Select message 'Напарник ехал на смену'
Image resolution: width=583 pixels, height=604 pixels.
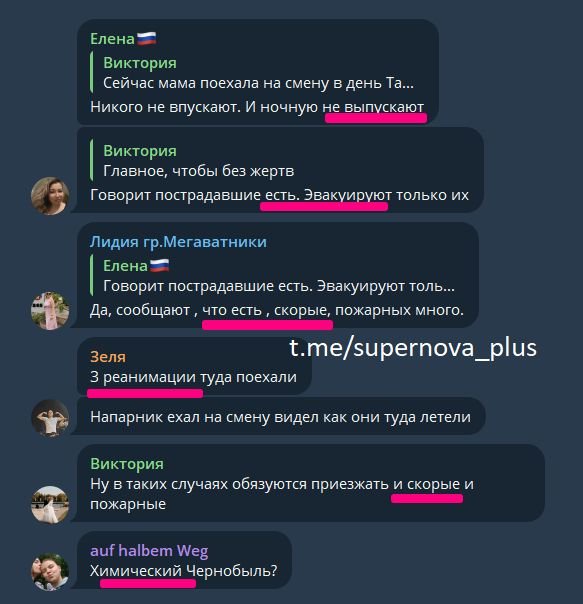pos(280,417)
